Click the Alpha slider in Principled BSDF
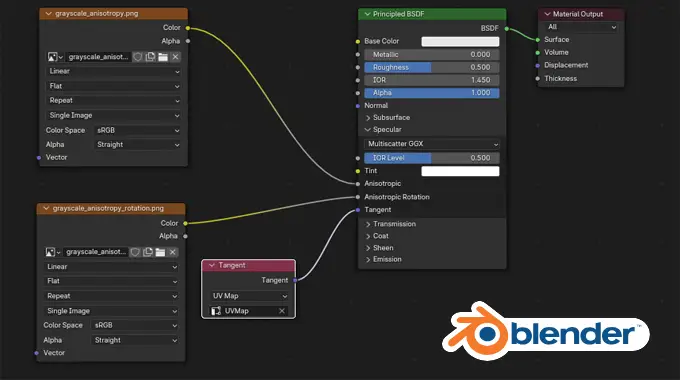Screen dimensions: 680x380 click(x=432, y=93)
